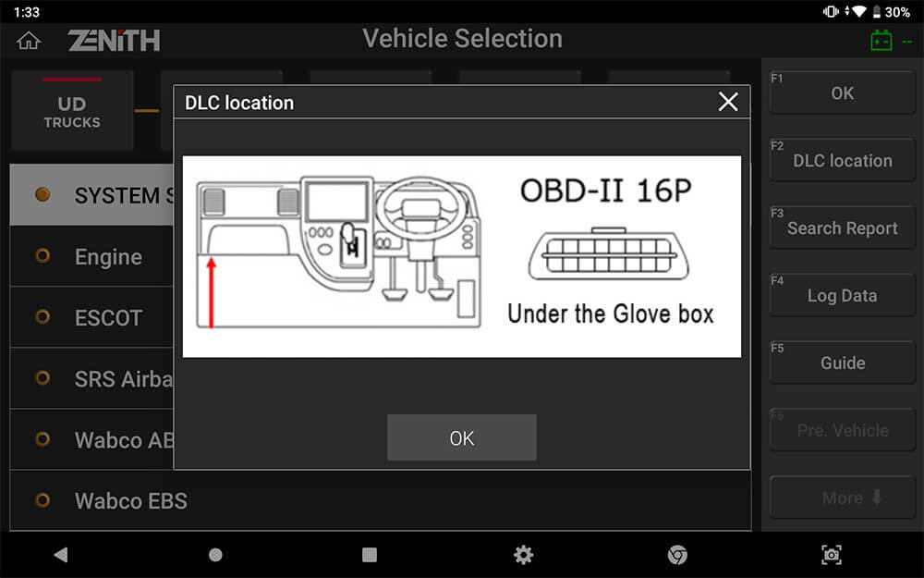Open recent apps square button

[x=369, y=554]
